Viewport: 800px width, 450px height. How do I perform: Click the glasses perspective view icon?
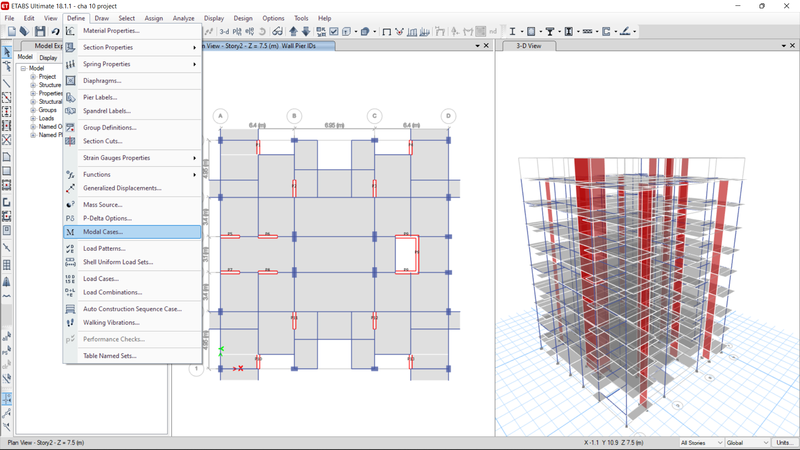[277, 32]
